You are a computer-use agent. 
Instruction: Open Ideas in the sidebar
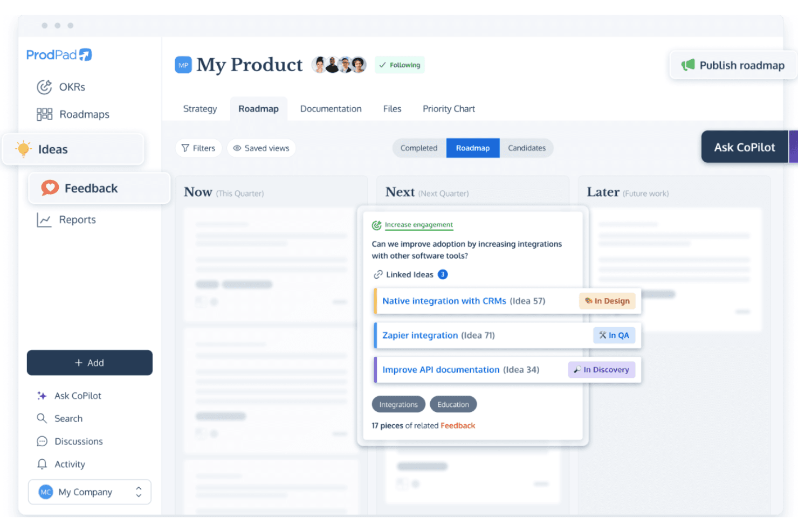pyautogui.click(x=73, y=149)
